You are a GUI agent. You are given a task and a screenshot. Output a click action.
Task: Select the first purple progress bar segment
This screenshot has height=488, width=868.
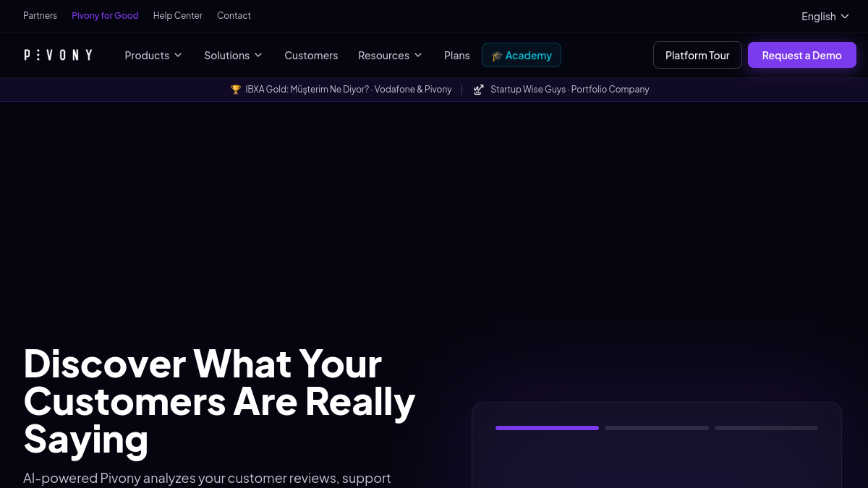[547, 428]
